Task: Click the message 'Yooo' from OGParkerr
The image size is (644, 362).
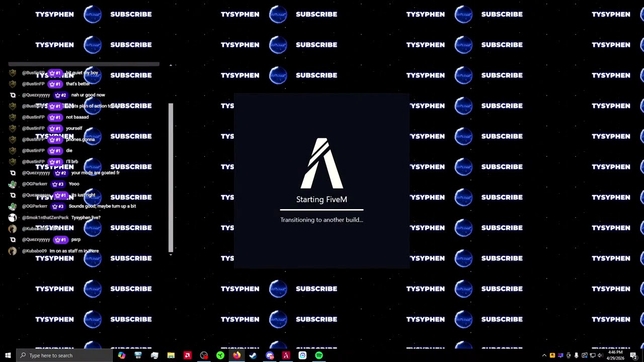Action: tap(74, 184)
